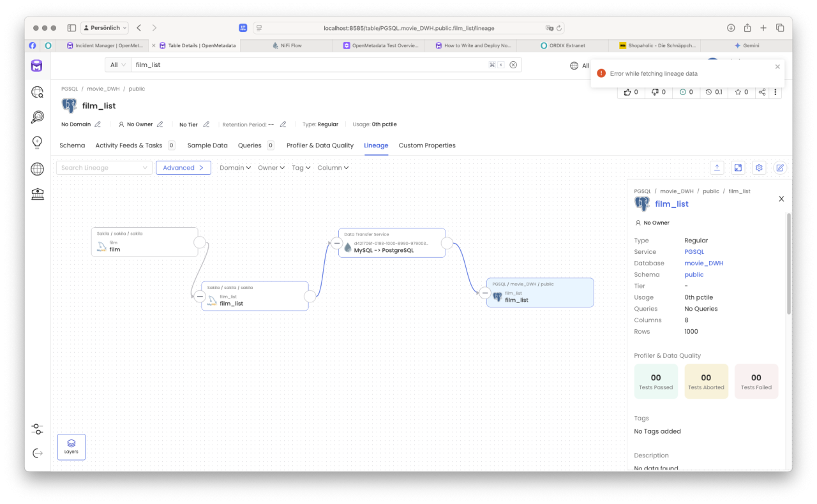Open Safari profile Persönlich dropdown
Screen dimensions: 817x504
pyautogui.click(x=105, y=28)
